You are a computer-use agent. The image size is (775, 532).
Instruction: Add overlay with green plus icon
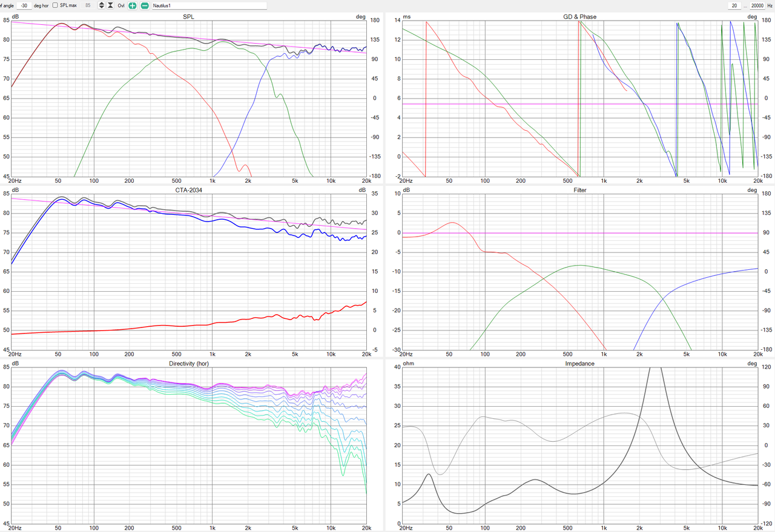tap(133, 5)
